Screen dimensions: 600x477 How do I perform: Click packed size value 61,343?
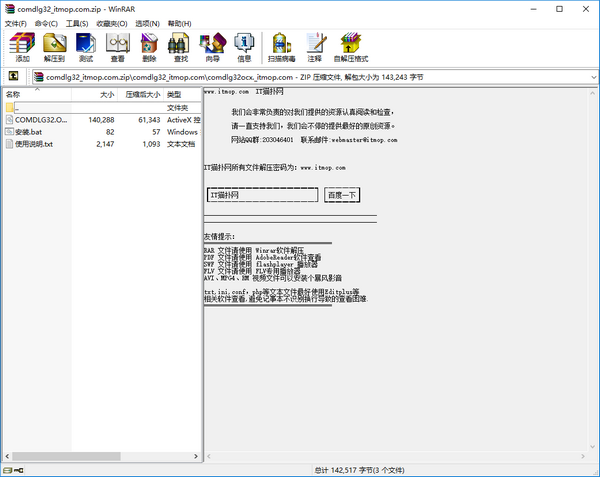(x=149, y=120)
